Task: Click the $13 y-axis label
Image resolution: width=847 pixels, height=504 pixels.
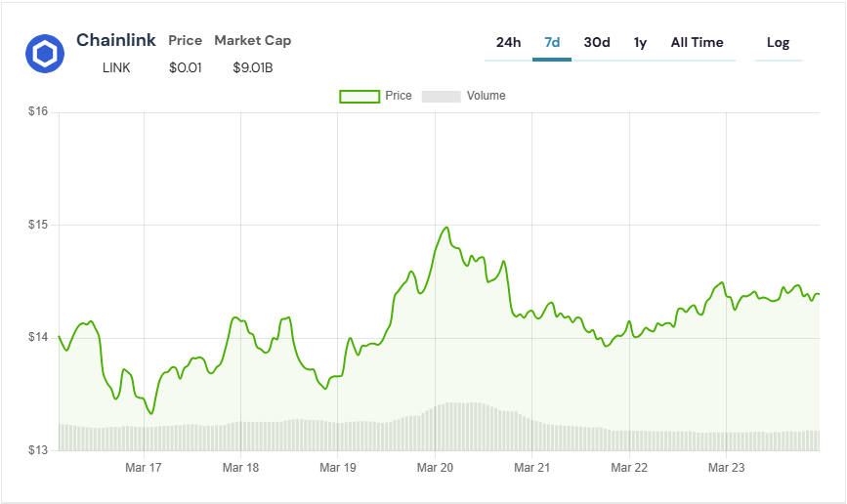Action: (38, 450)
